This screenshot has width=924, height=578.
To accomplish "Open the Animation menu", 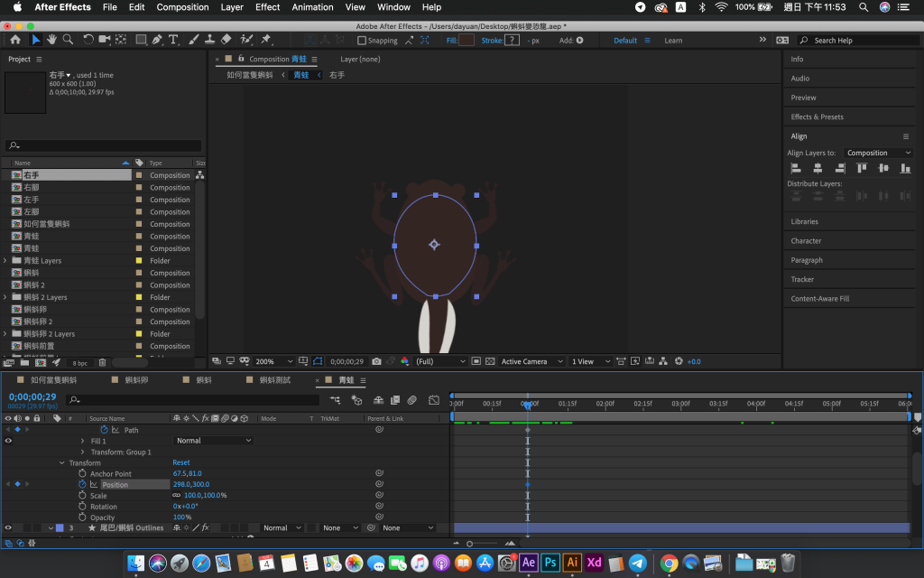I will 312,7.
